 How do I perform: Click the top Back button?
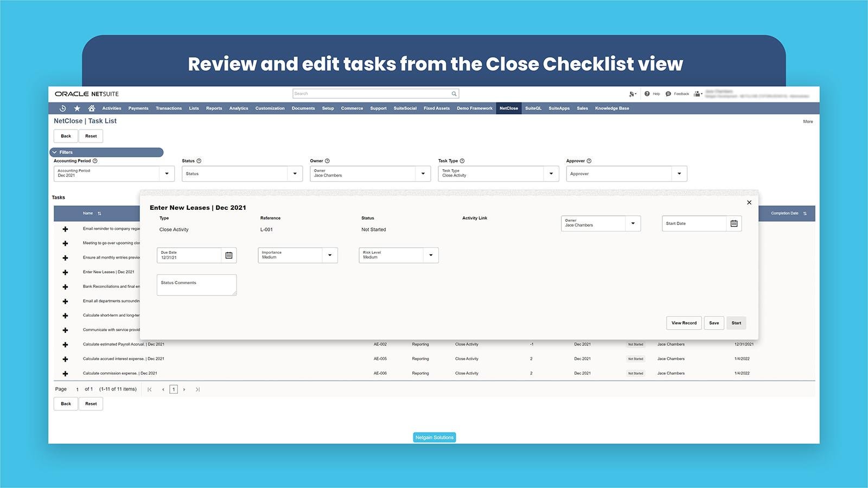point(66,136)
